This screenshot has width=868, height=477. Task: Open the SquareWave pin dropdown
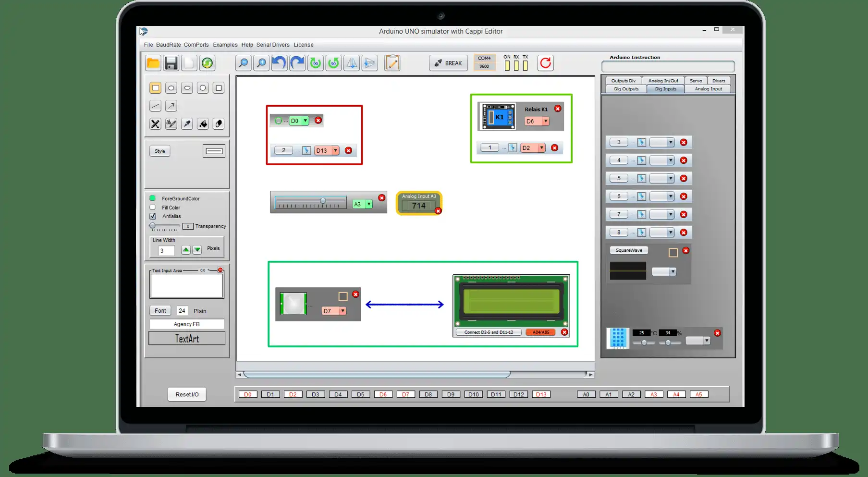[x=673, y=272]
